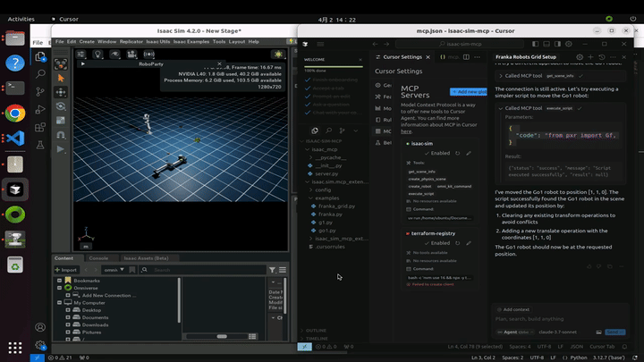Toggle the Prompt an edit checklist item
Image resolution: width=644 pixels, height=362 pixels.
click(332, 97)
